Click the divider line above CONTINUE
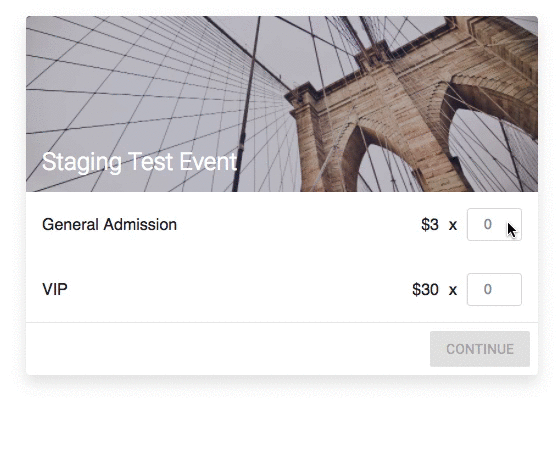560x468 pixels. tap(282, 322)
